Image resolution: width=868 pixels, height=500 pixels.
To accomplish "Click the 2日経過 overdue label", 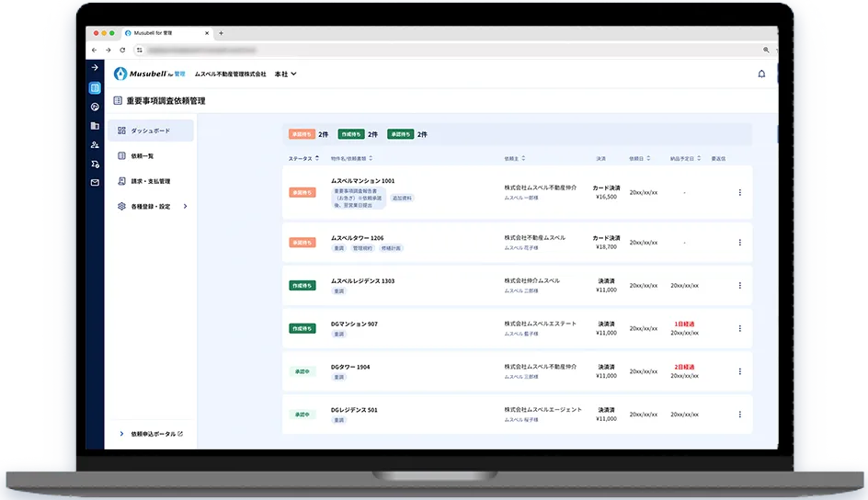I will coord(684,368).
